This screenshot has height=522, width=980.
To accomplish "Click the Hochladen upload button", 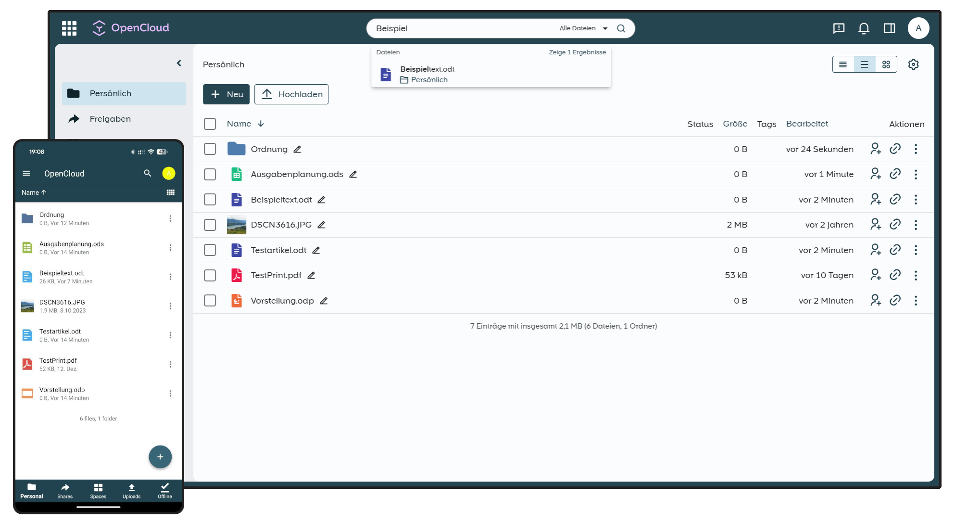I will pyautogui.click(x=291, y=94).
